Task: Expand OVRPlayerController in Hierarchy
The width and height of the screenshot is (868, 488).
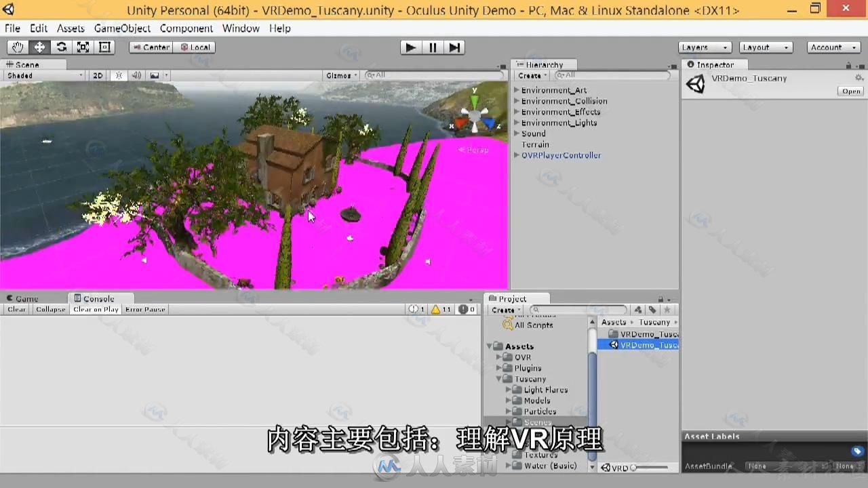Action: pos(517,155)
